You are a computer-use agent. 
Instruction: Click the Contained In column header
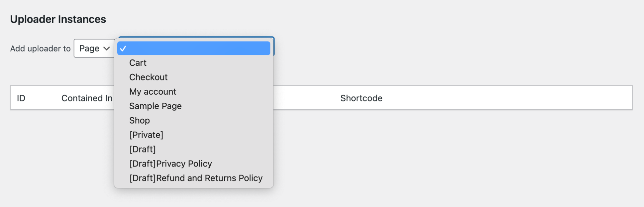point(87,98)
